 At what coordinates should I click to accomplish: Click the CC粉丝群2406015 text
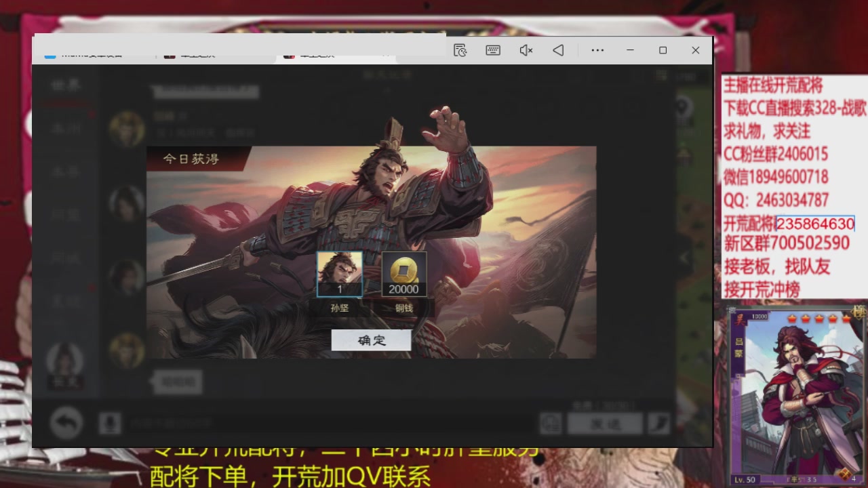pyautogui.click(x=776, y=154)
